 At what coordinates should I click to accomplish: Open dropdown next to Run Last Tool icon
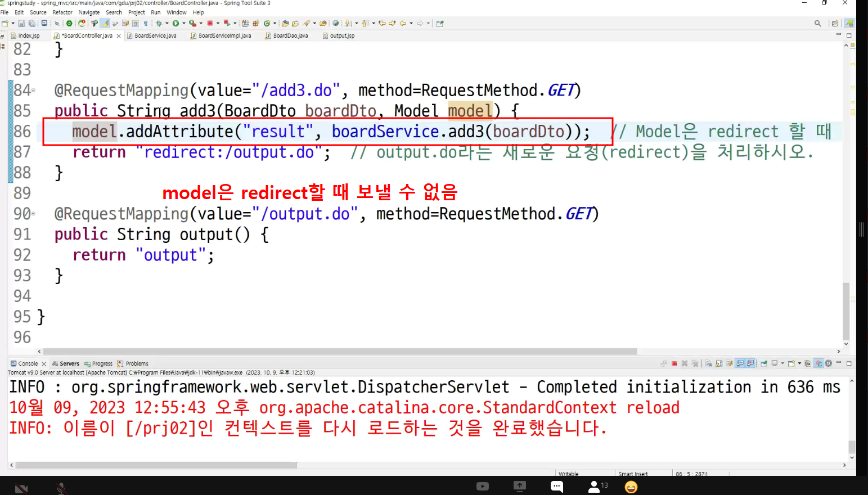(201, 23)
